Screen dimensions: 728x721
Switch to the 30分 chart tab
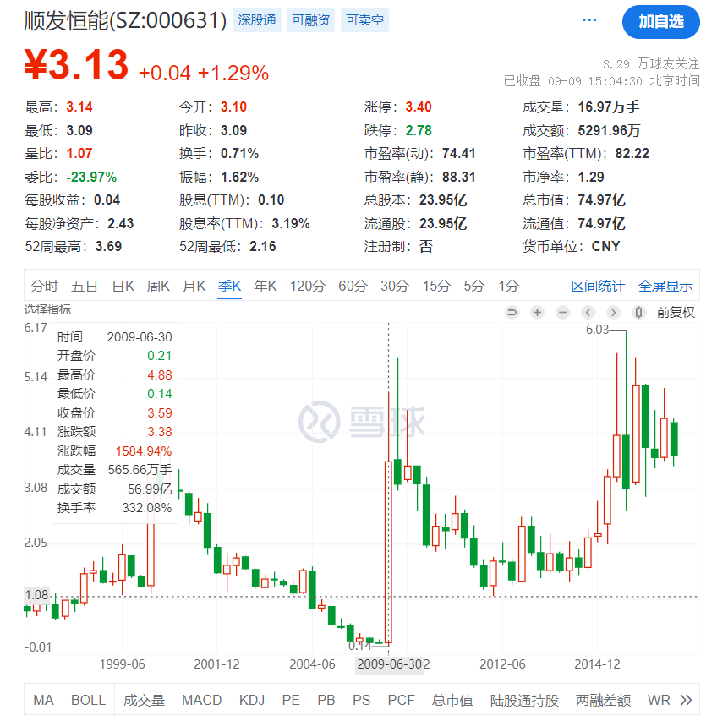pos(395,286)
